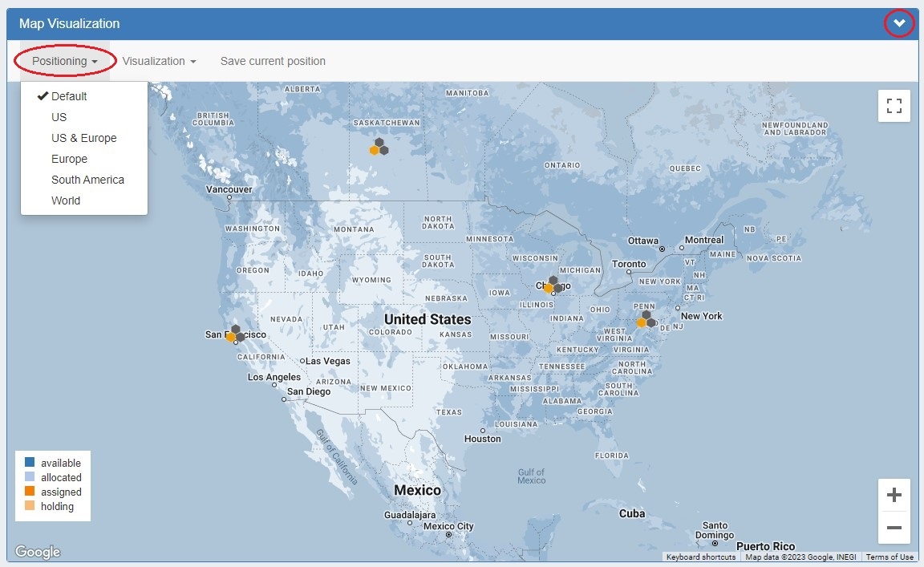Click the orange assigned legend swatch

[30, 492]
